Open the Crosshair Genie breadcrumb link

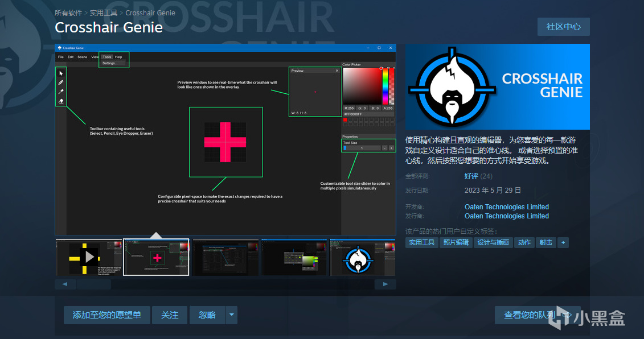pos(150,13)
